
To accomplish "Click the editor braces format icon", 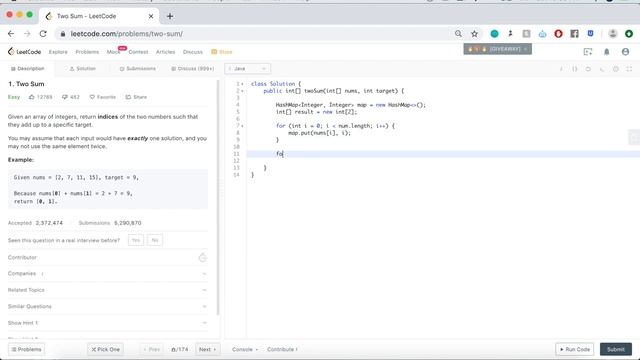I will coord(574,69).
